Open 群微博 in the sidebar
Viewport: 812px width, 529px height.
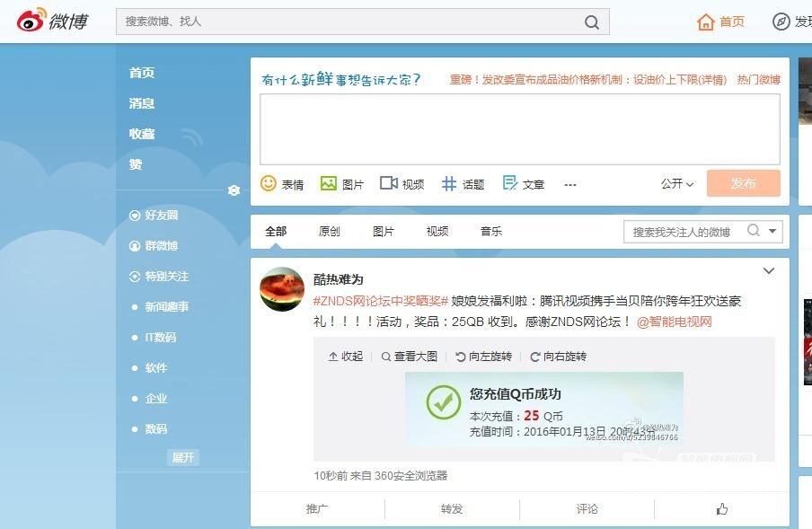(154, 246)
